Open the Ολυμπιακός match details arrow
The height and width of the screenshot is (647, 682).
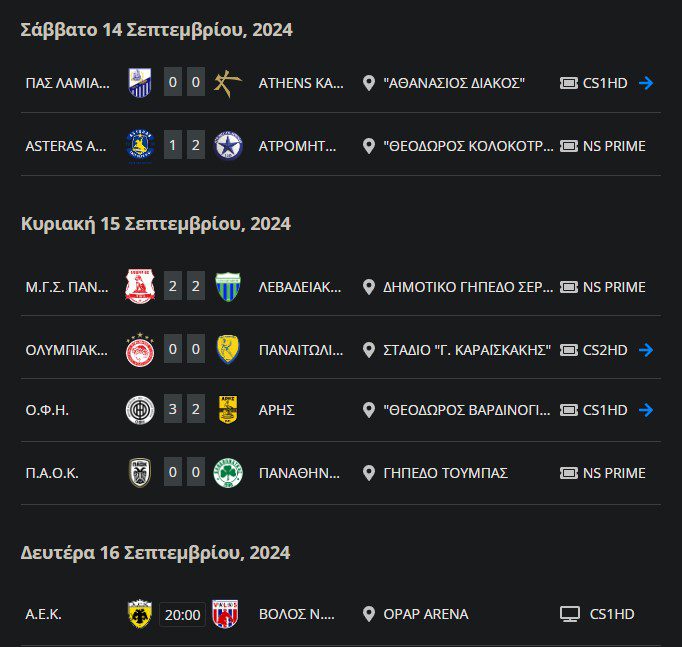coord(646,350)
